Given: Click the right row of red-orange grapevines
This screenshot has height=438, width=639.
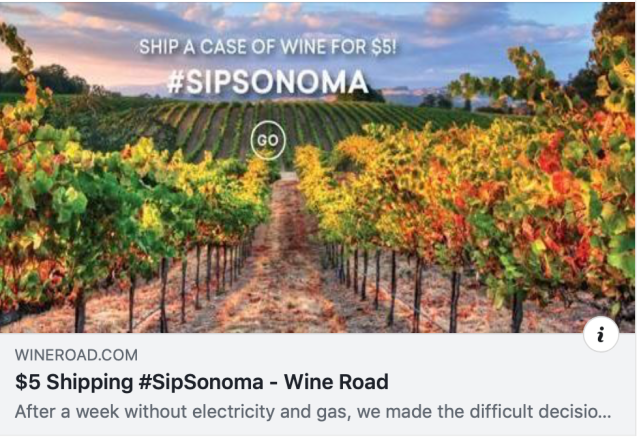Looking at the screenshot, I should click(470, 200).
